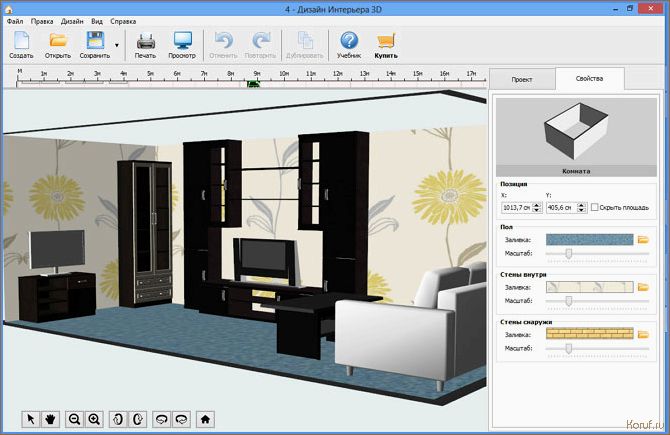The height and width of the screenshot is (435, 670).
Task: Select the hand pan tool
Action: pyautogui.click(x=50, y=419)
